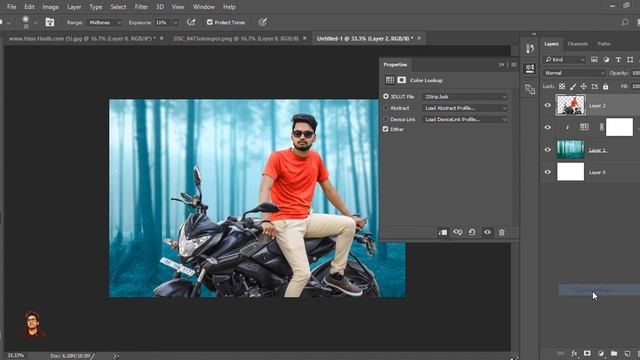Screen dimensions: 640x360
Task: Open the Filter menu
Action: pyautogui.click(x=141, y=7)
